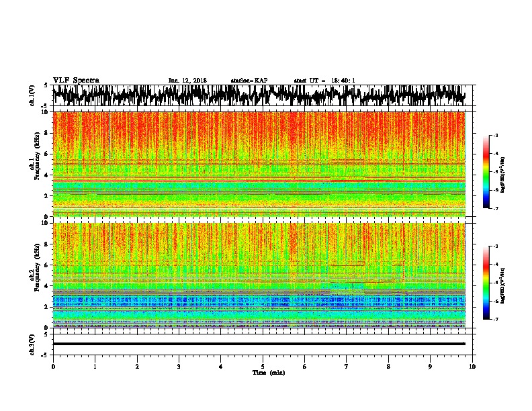The image size is (532, 411).
Task: Click the log(PSD) label beside the ch.2 color bar
Action: pos(502,285)
